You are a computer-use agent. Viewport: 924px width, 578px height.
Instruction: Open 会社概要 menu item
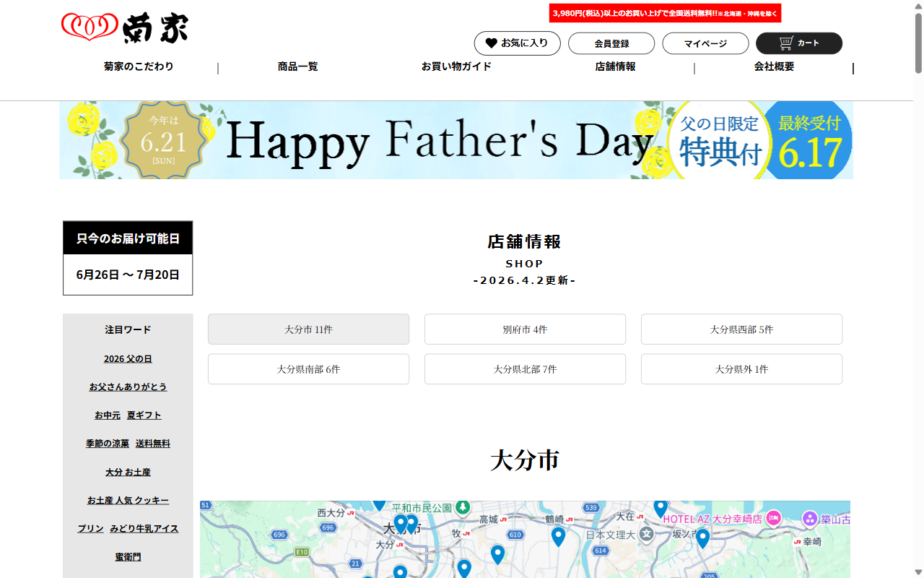(774, 66)
